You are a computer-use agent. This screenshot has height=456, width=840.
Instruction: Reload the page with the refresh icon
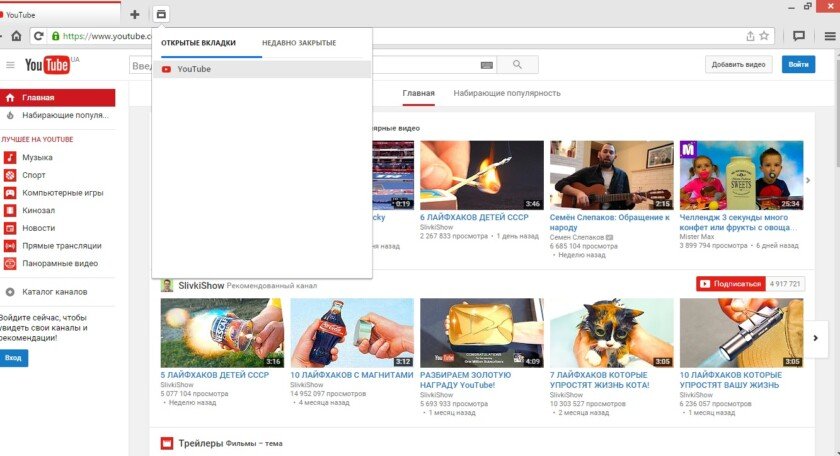[38, 36]
